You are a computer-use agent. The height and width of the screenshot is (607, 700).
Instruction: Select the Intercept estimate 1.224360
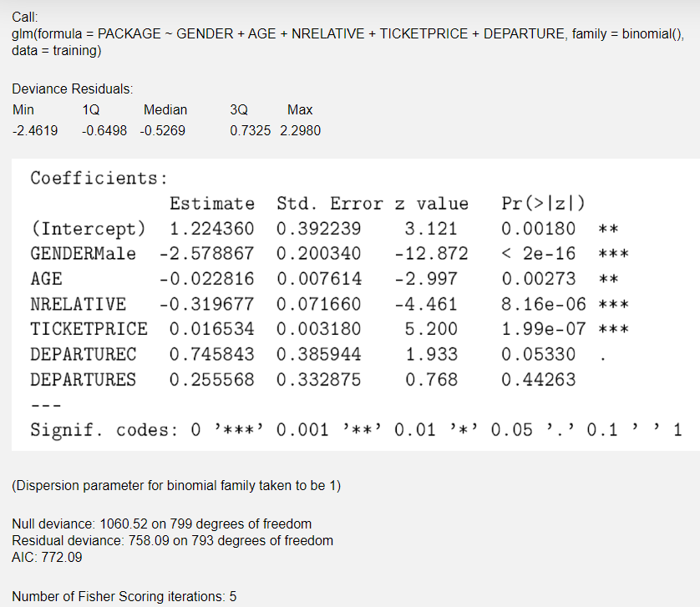pos(211,228)
